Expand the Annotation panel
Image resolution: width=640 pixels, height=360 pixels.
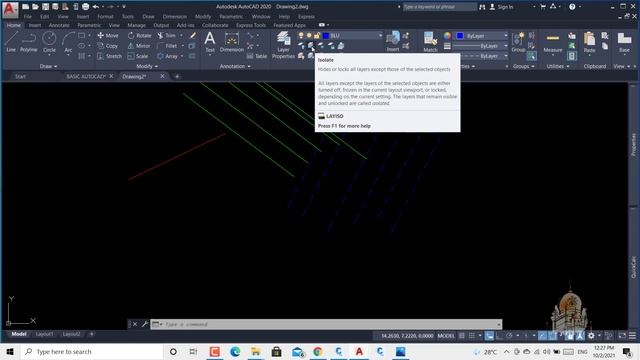pyautogui.click(x=235, y=66)
